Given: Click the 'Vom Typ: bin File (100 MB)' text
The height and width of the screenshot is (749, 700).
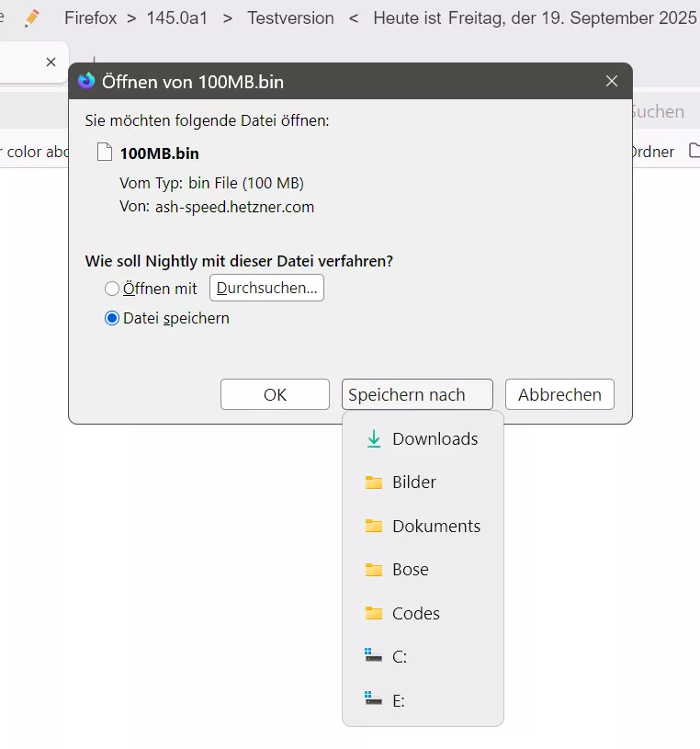Looking at the screenshot, I should click(x=211, y=183).
